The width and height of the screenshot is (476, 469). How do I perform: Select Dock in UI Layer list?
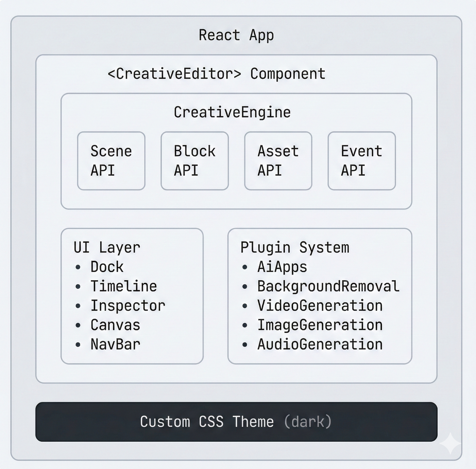tap(107, 267)
